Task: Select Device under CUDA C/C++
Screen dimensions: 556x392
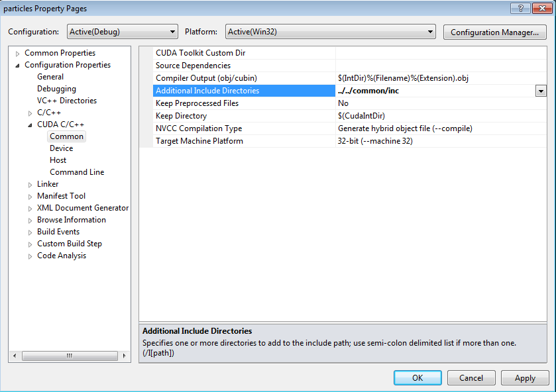Action: pyautogui.click(x=62, y=148)
